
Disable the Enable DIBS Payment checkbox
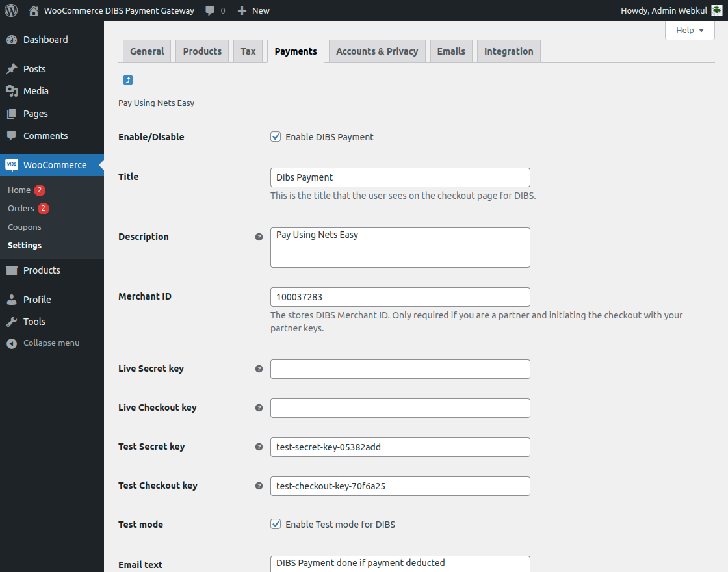pyautogui.click(x=276, y=136)
